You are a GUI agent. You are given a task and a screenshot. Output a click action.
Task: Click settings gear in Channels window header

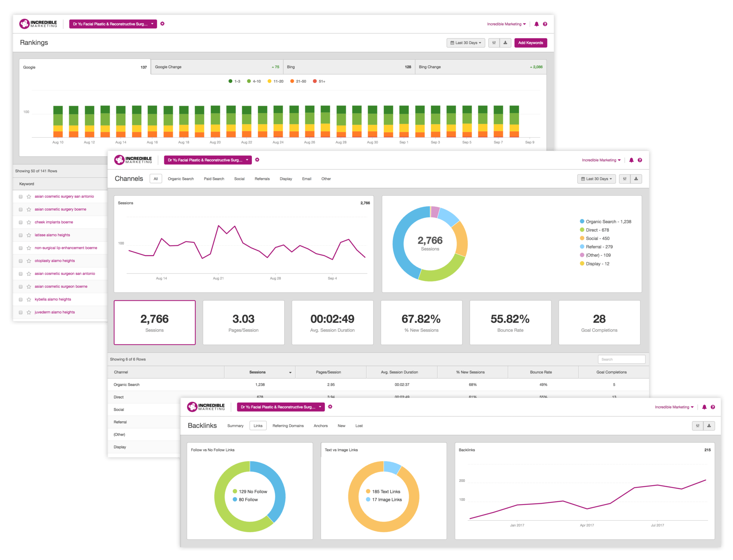(x=257, y=160)
